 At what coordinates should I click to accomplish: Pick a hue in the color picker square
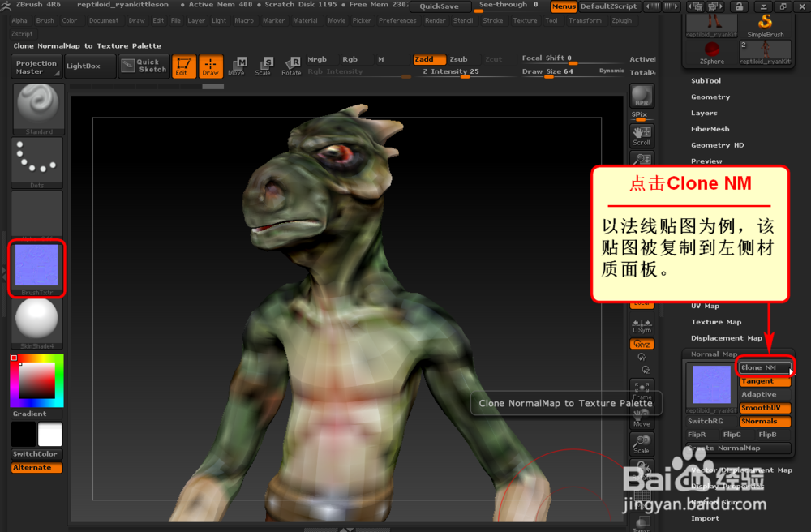(36, 380)
